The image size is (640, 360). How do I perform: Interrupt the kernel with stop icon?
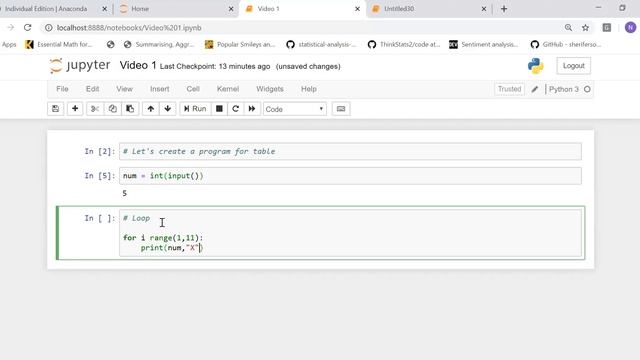coord(219,109)
